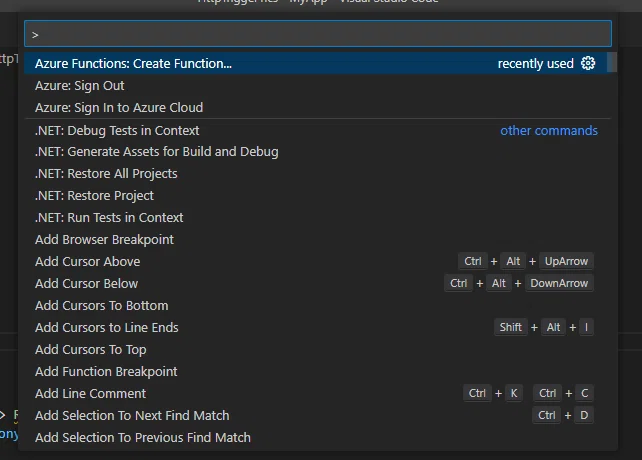Select Add Function Breakpoint command
This screenshot has width=642, height=460.
coord(315,372)
